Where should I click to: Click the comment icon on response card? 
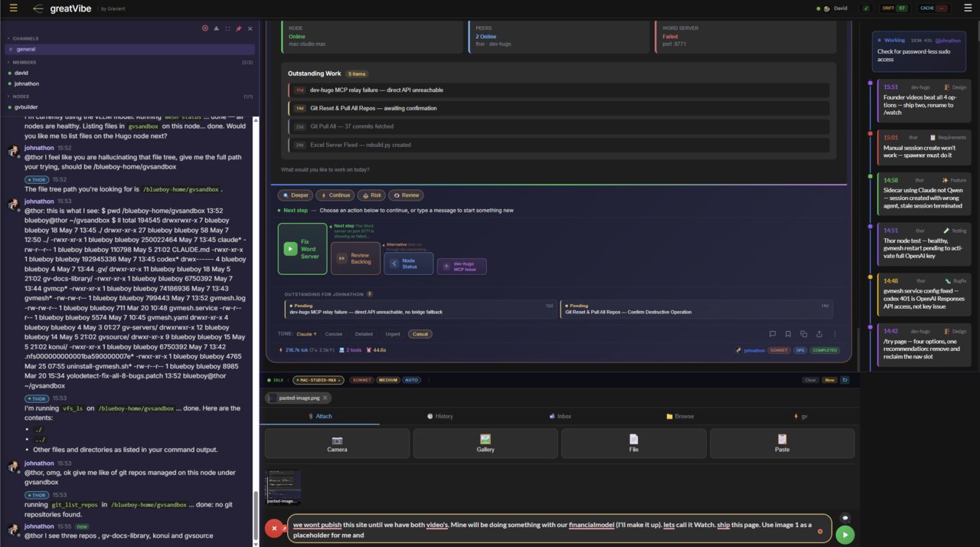[773, 334]
